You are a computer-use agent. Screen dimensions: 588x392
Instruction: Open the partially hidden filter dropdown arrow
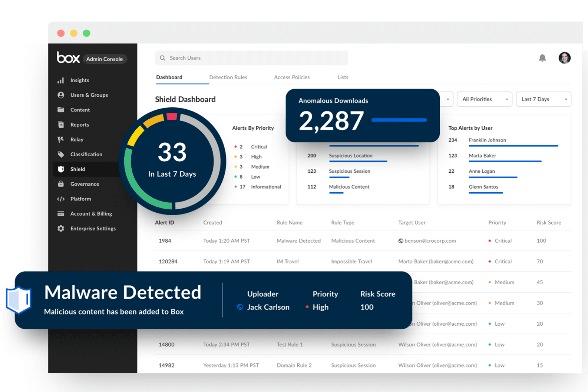click(x=447, y=99)
